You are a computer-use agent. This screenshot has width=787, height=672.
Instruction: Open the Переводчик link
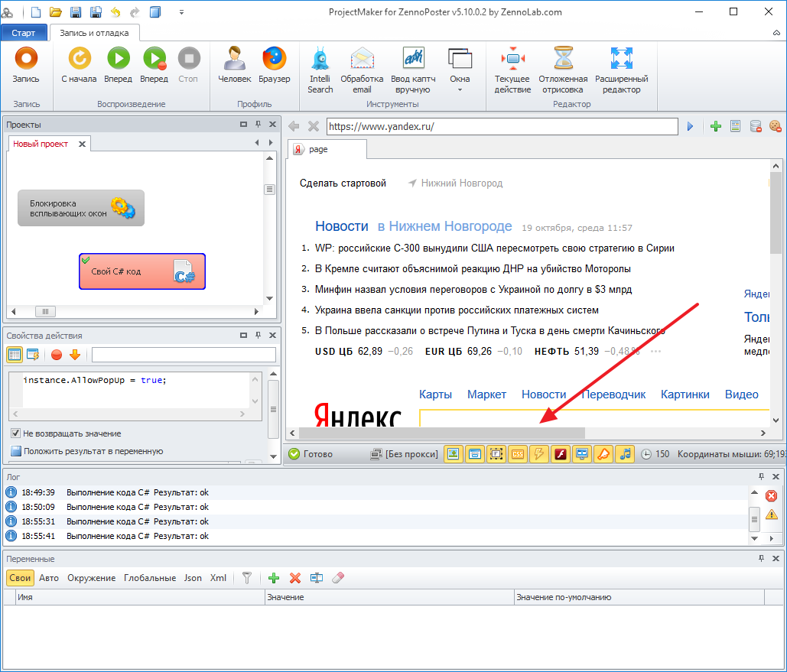click(x=613, y=394)
